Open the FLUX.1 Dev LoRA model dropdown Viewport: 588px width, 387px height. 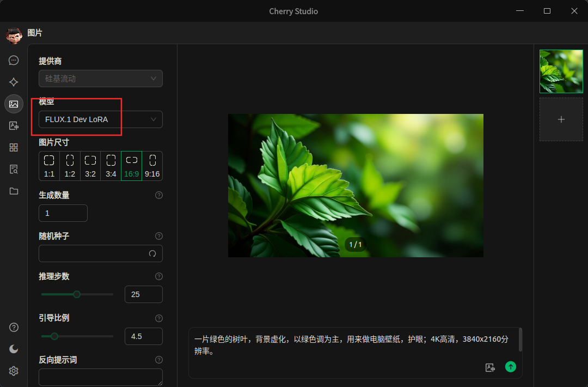tap(101, 119)
